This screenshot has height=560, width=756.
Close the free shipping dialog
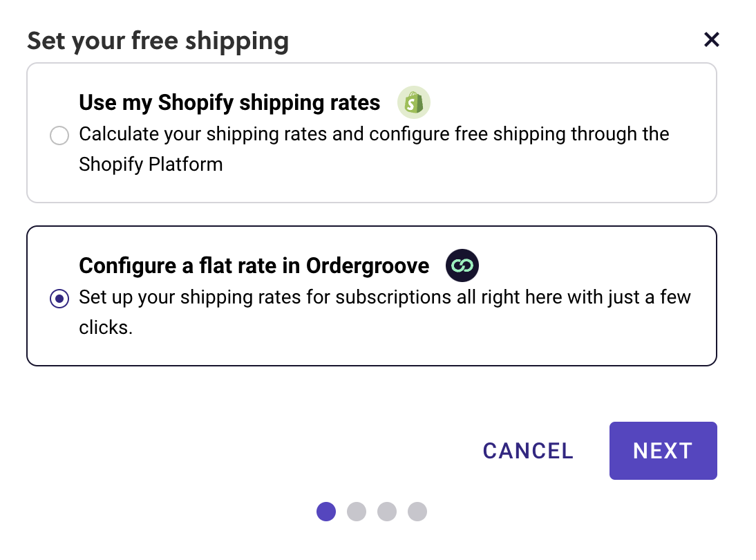711,40
